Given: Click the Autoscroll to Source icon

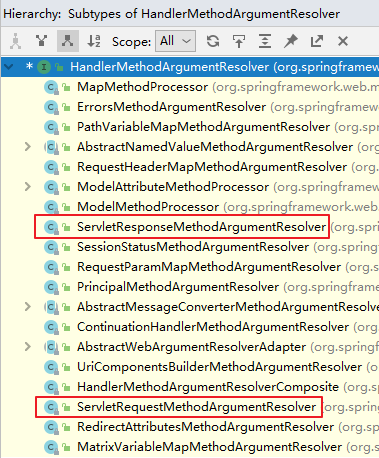Looking at the screenshot, I should (x=239, y=41).
